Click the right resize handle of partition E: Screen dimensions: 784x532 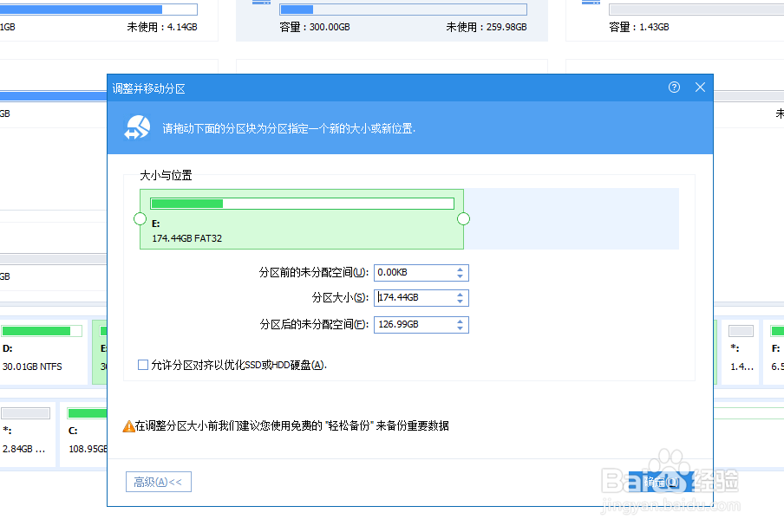pyautogui.click(x=464, y=219)
